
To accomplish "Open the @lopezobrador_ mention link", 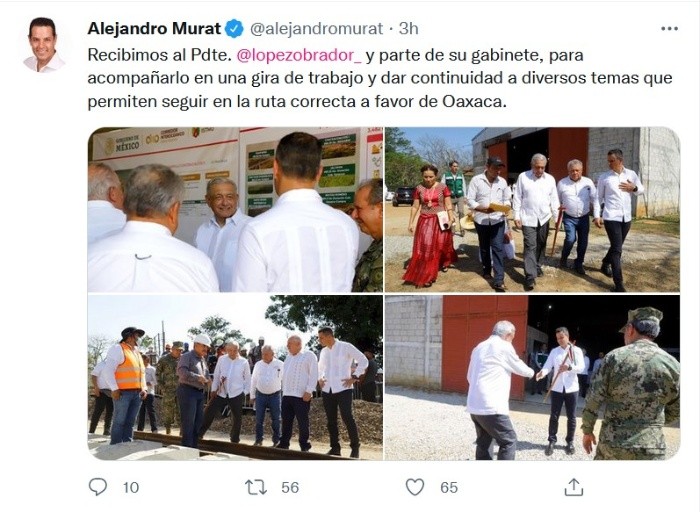I will coord(299,55).
